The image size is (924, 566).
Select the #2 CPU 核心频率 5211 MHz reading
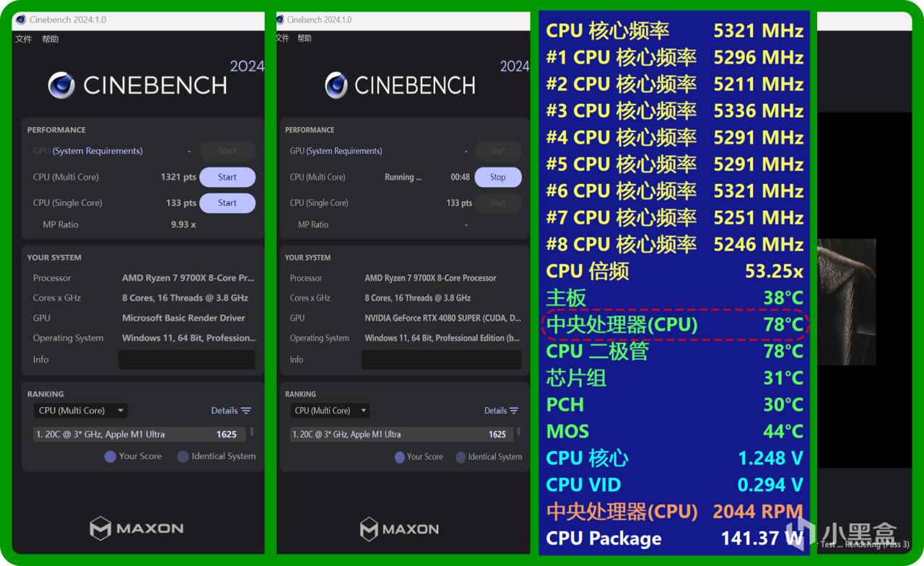[674, 84]
